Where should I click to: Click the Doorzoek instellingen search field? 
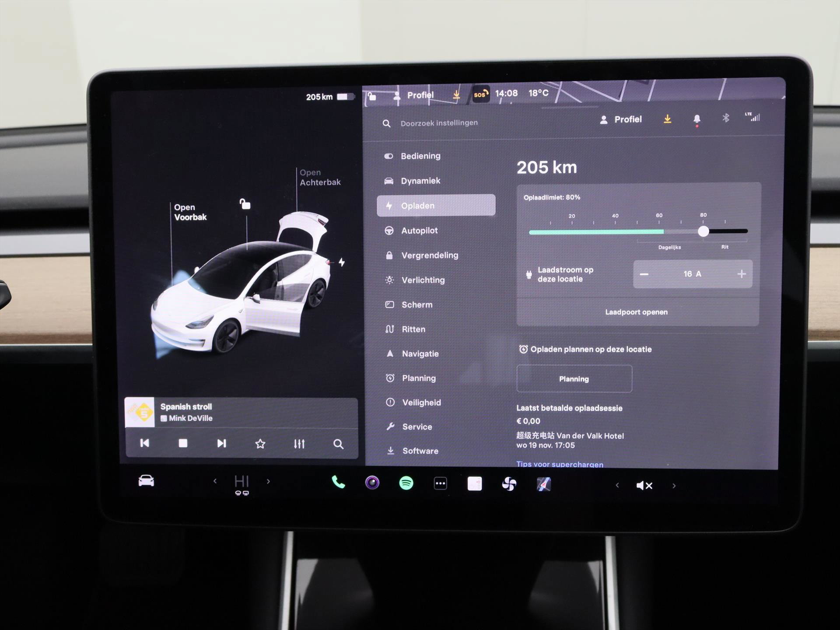click(x=439, y=123)
